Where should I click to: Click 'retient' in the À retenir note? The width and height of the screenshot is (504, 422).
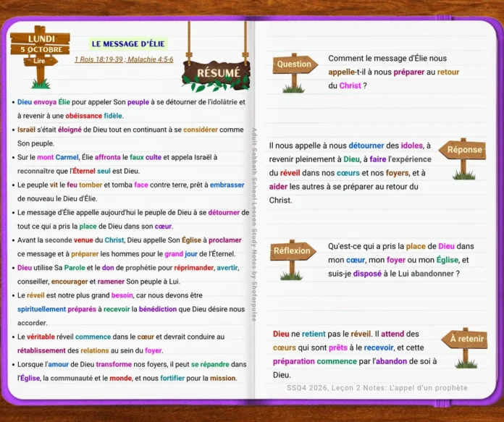tap(314, 334)
